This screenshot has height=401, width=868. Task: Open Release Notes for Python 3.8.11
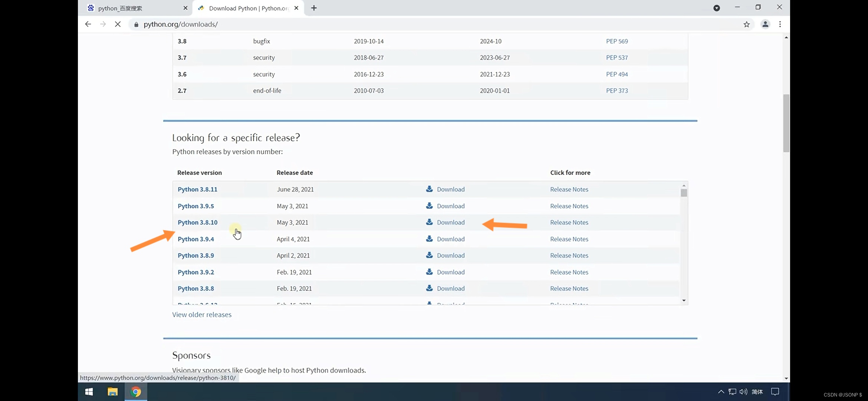(569, 189)
